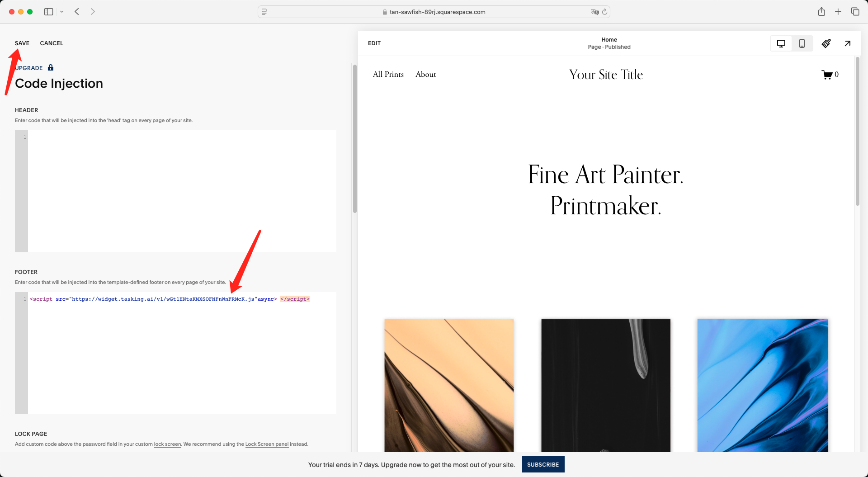Click the site preview scrollbar
Image resolution: width=868 pixels, height=477 pixels.
pyautogui.click(x=857, y=131)
